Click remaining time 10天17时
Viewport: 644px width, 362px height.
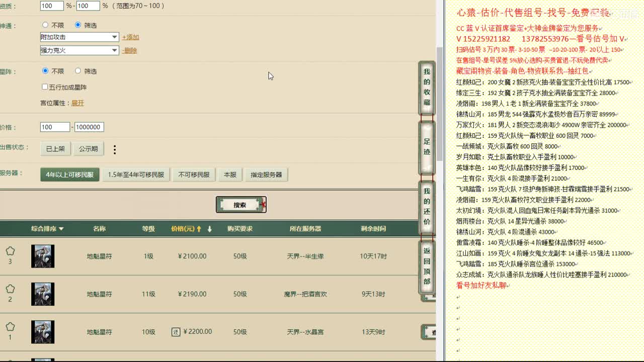tap(373, 256)
